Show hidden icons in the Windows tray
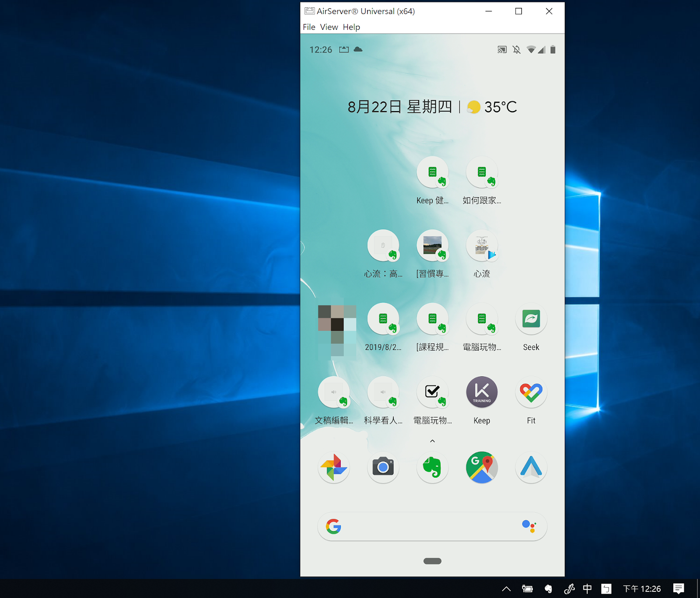 (506, 589)
